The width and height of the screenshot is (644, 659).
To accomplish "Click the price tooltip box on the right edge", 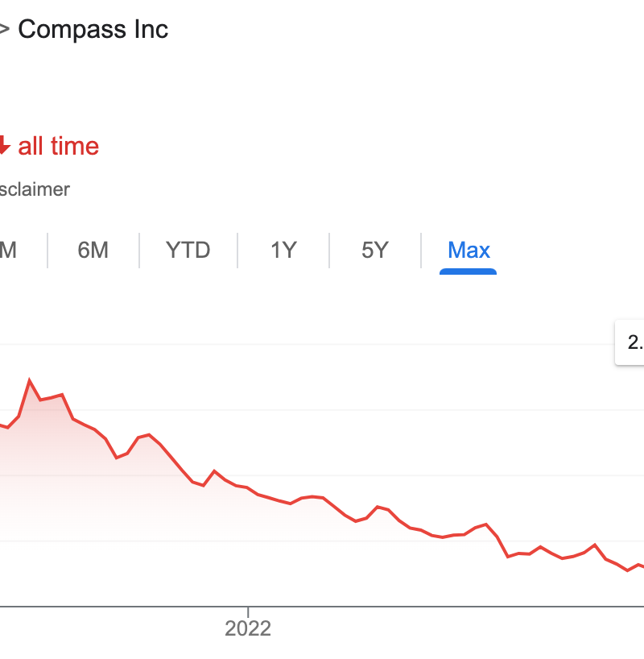I will tap(631, 342).
